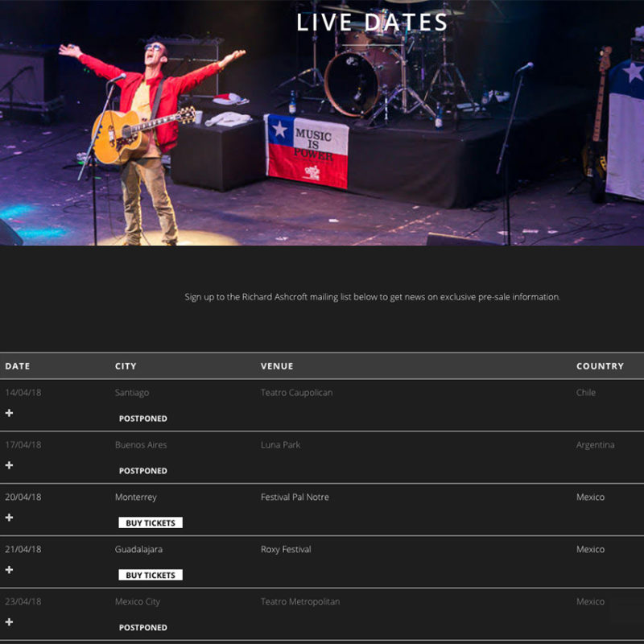The image size is (644, 644).
Task: Click Postponed label under Buenos Aires
Action: tap(143, 470)
